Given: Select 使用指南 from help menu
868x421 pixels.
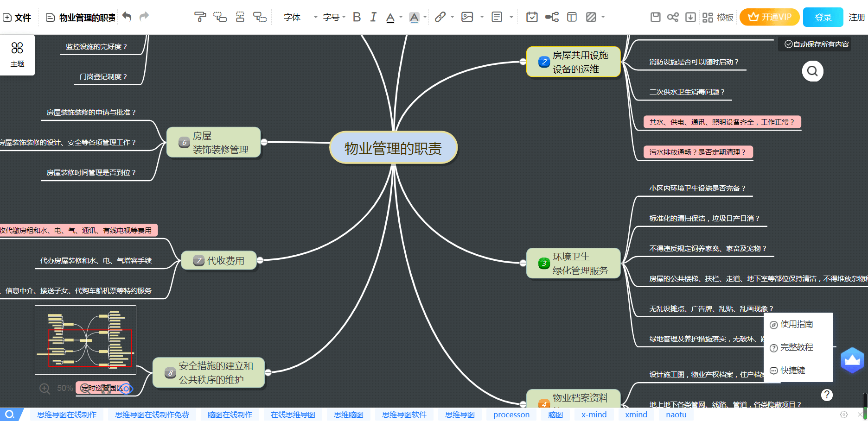Looking at the screenshot, I should (x=791, y=324).
